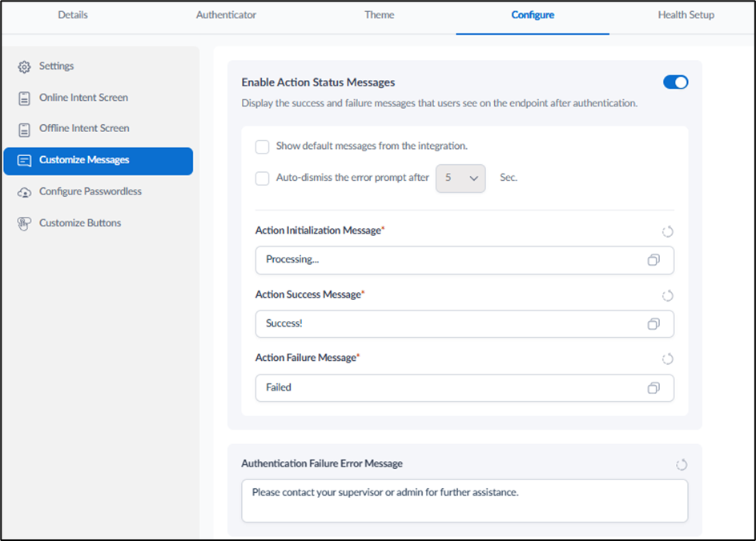Click the Enable Action Status Messages heading
The height and width of the screenshot is (541, 756).
[318, 82]
